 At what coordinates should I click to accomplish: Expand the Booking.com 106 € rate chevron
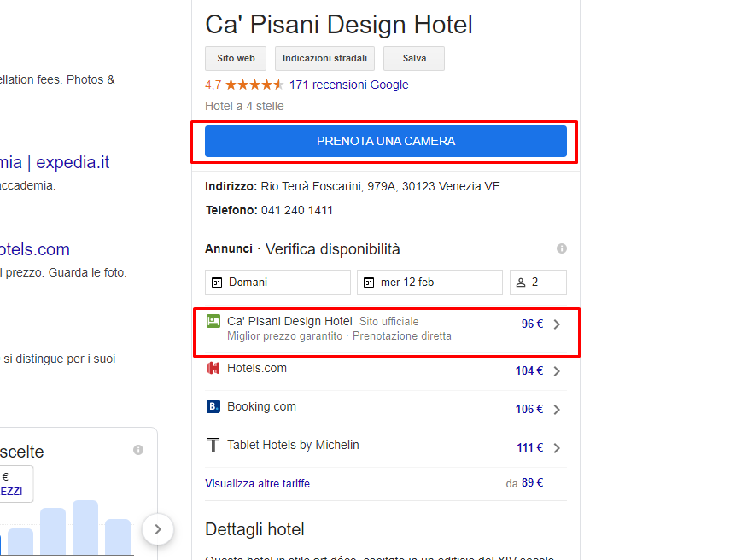(x=557, y=410)
